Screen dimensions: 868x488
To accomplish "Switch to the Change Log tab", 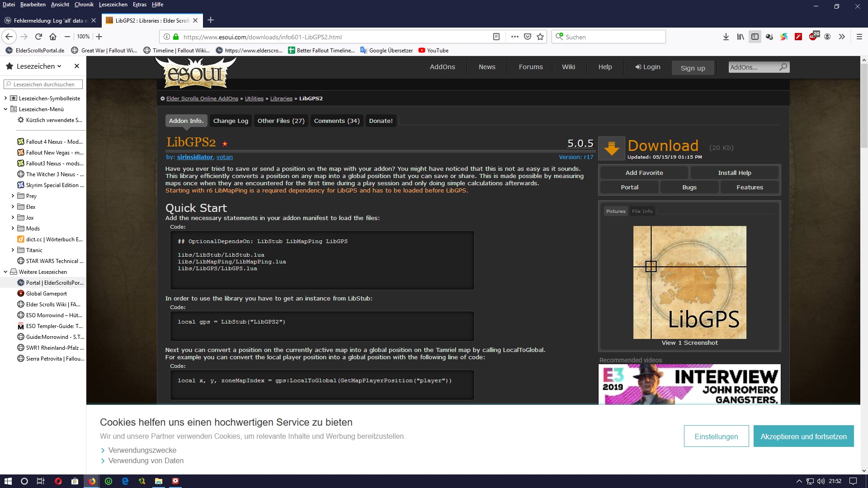I will pyautogui.click(x=231, y=121).
